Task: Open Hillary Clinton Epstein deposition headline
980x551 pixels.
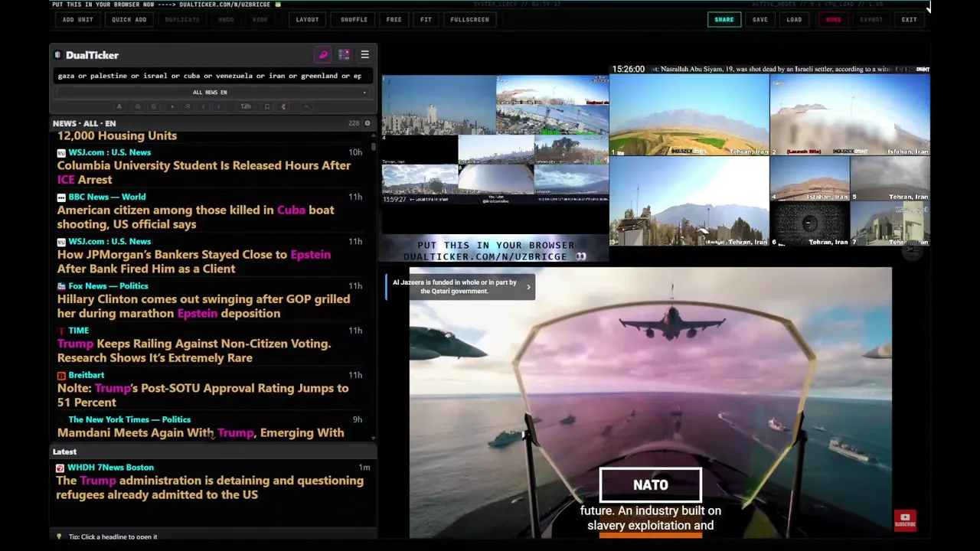Action: pos(204,306)
